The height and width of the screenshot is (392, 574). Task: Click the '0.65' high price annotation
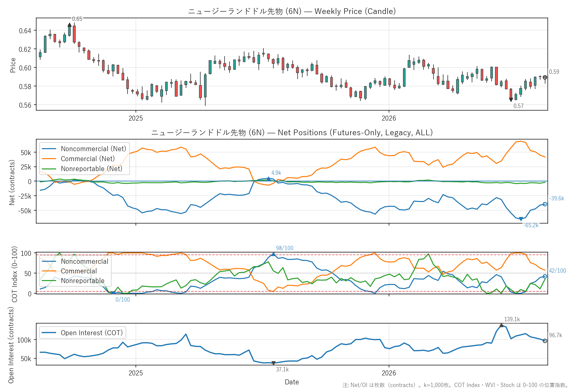tap(77, 19)
